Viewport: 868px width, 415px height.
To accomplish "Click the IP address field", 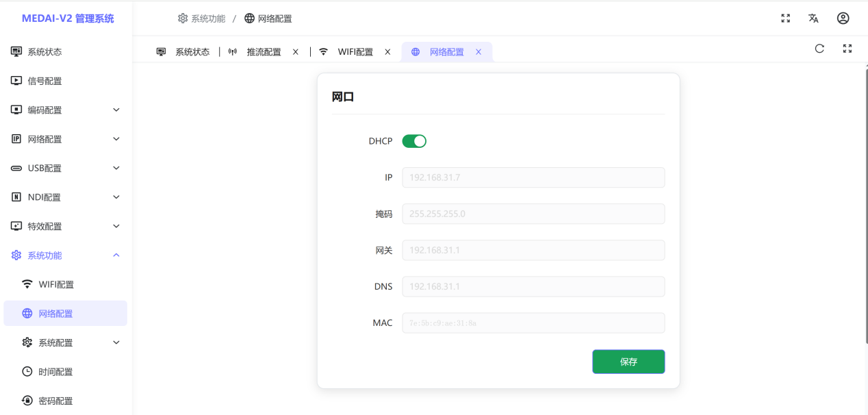I will coord(533,177).
